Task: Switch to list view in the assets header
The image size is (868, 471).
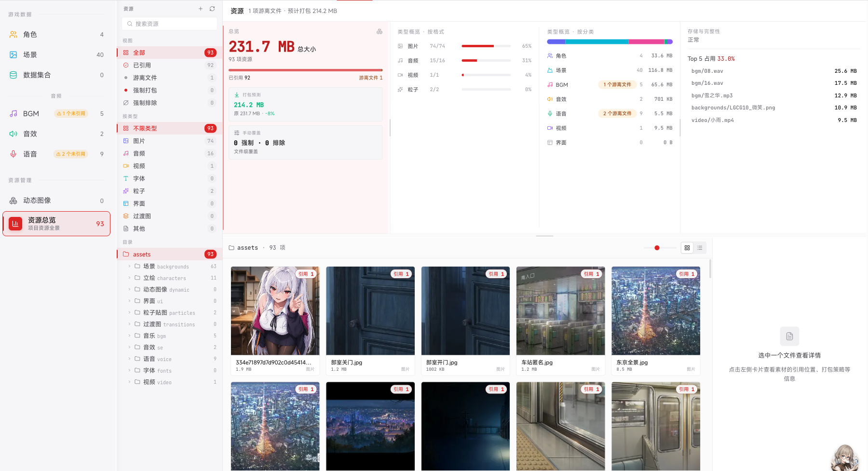Action: 700,248
